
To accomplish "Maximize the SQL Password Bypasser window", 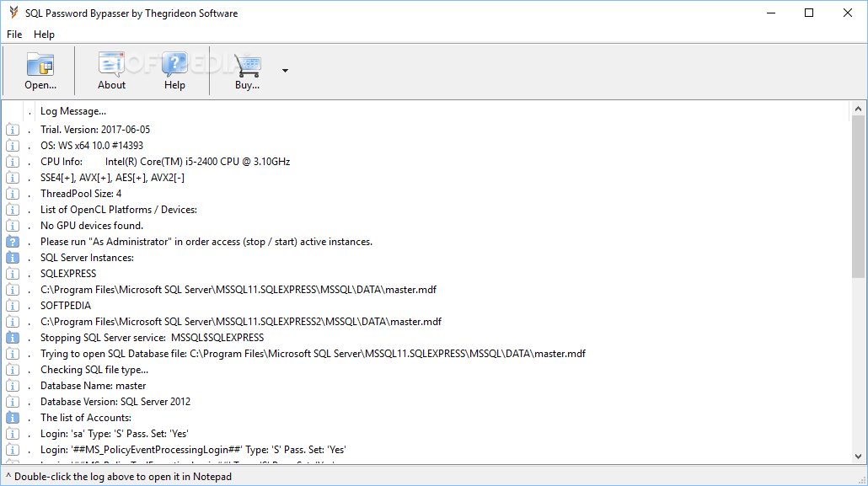I will coord(809,13).
